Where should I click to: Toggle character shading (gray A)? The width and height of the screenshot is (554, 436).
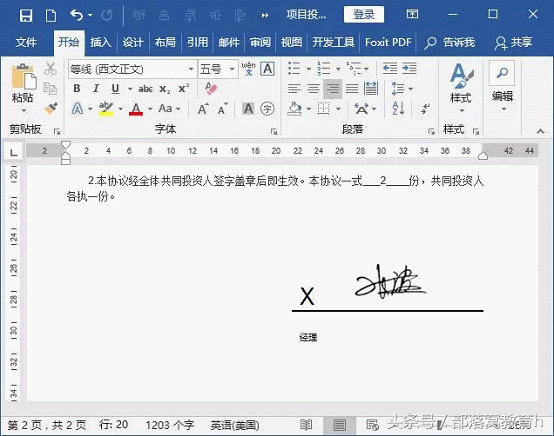(x=248, y=109)
